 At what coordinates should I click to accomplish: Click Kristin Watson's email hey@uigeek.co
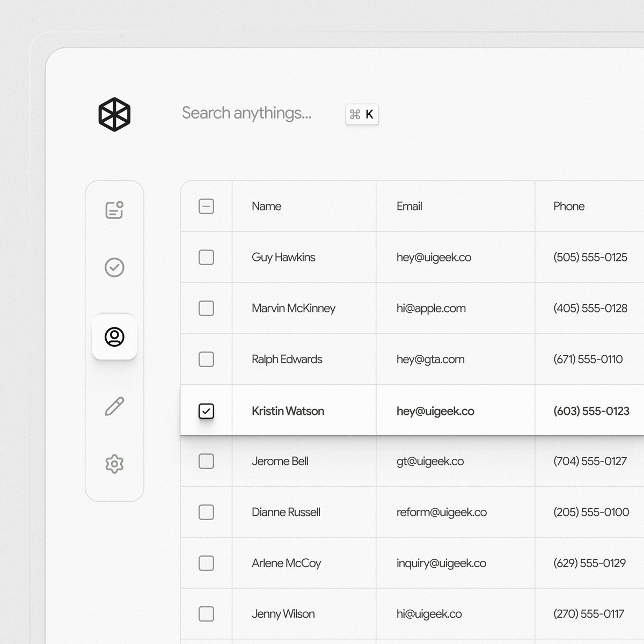tap(435, 412)
